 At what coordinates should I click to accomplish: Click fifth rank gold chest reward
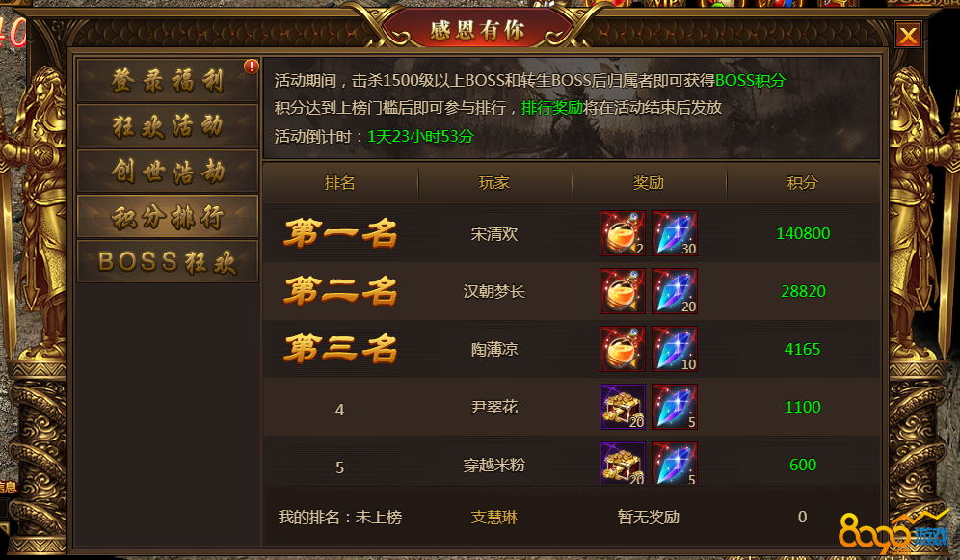(622, 464)
